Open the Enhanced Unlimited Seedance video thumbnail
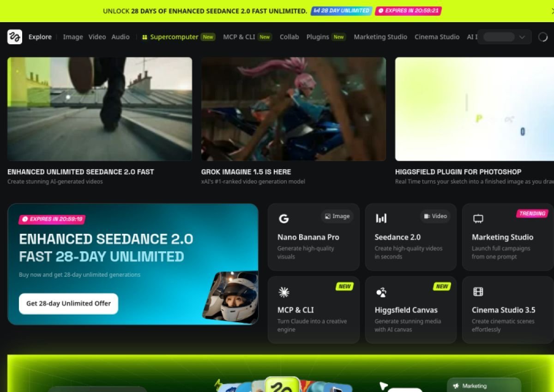 [x=100, y=109]
